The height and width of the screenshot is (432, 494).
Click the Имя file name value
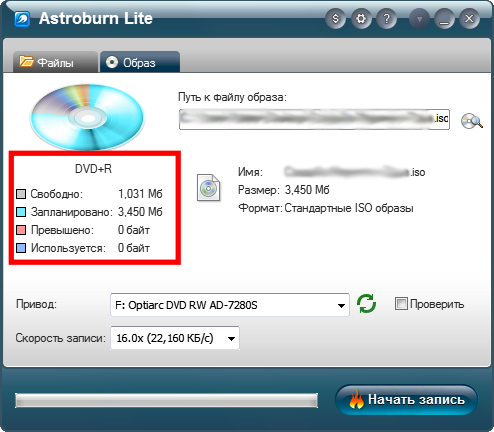click(355, 172)
